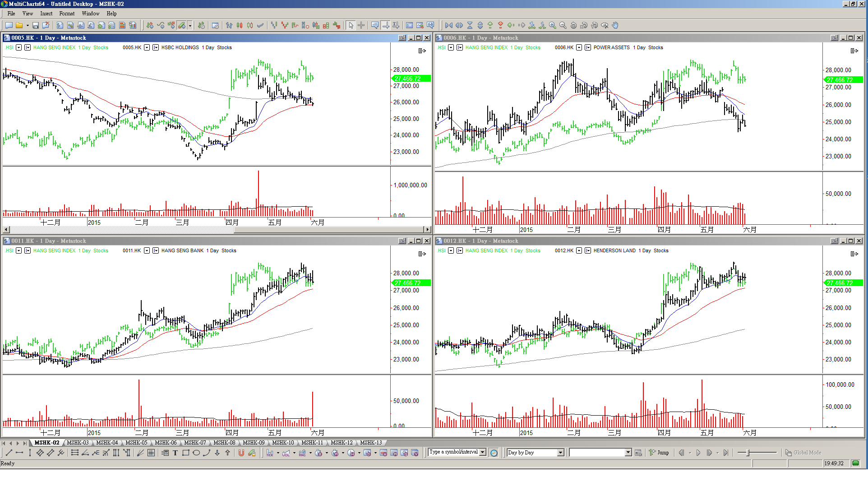
Task: Select the ellipse drawing tool
Action: (196, 453)
